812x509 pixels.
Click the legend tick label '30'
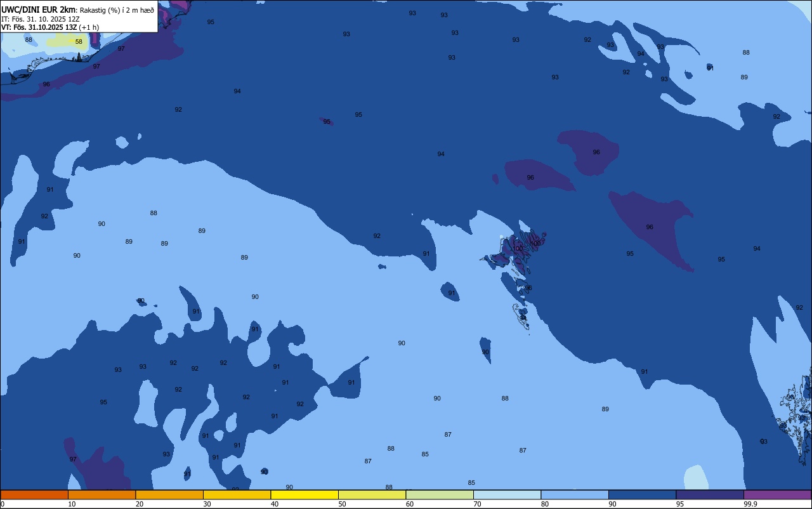(x=207, y=504)
